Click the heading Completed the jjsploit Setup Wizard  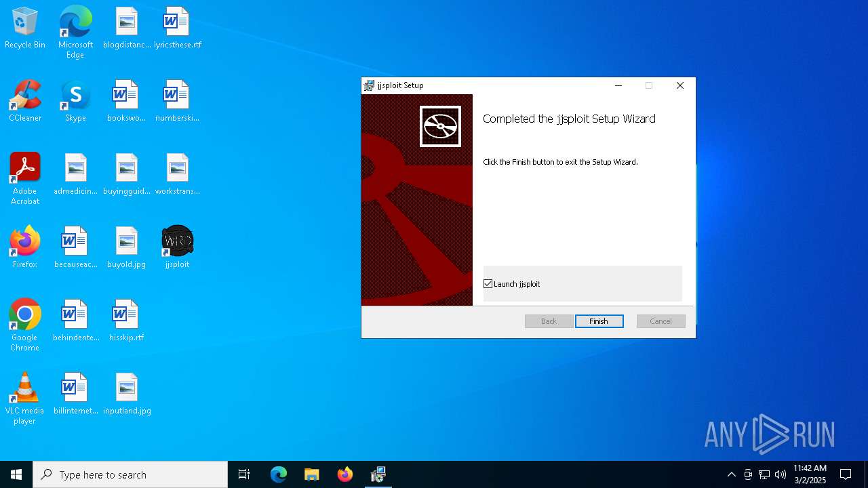(x=569, y=119)
